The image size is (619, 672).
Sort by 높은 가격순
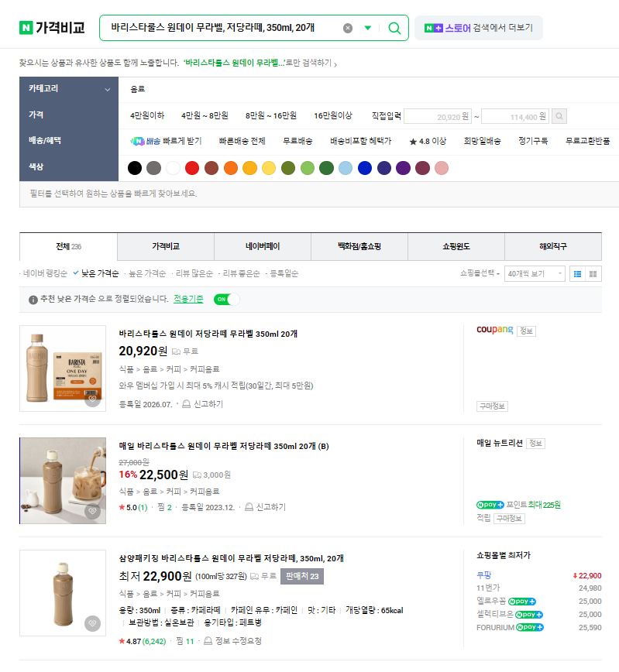tap(147, 273)
